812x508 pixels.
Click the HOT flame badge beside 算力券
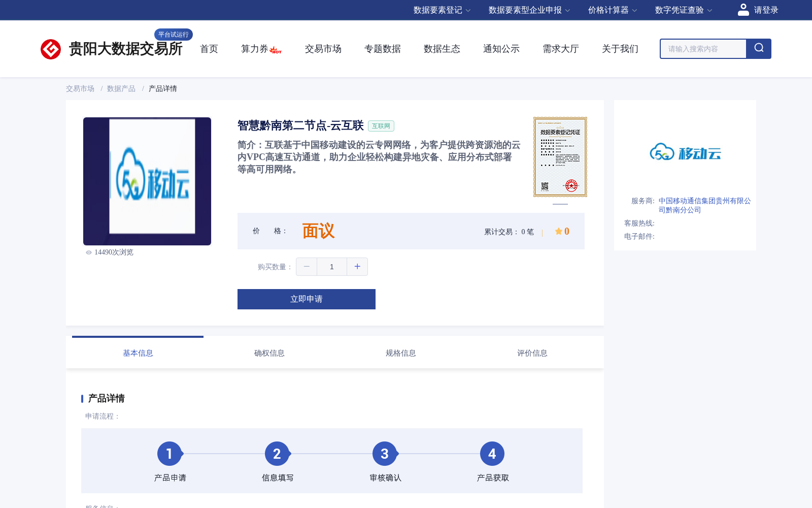pos(276,50)
